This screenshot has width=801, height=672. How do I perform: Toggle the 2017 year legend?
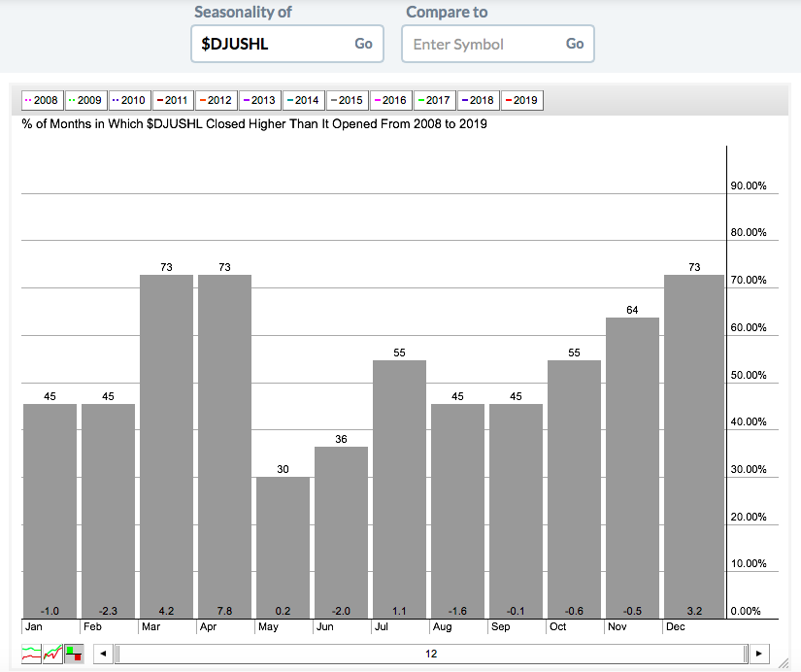click(x=433, y=100)
